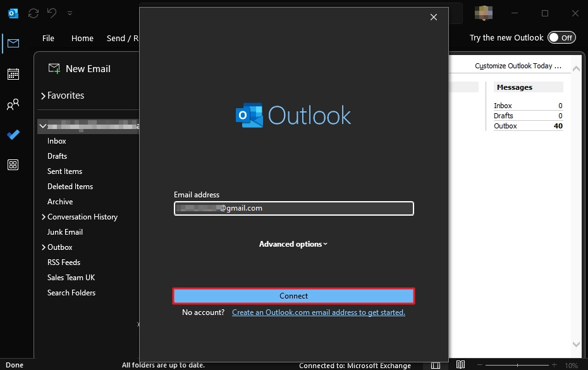Click the Send/Receive sync icon in title bar

point(34,13)
